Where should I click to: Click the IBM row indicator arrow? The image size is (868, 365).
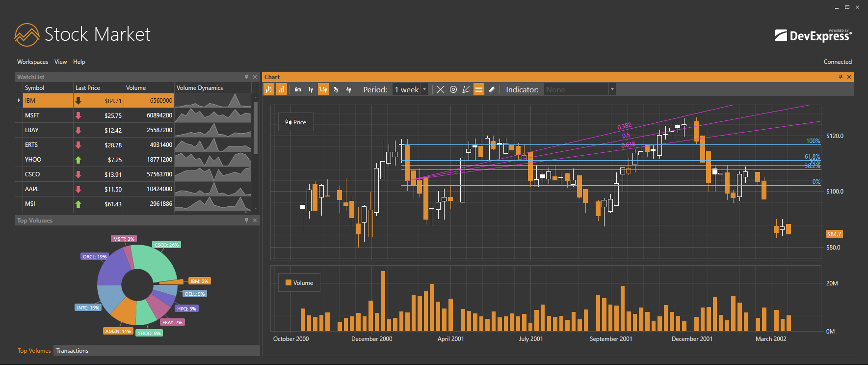point(19,101)
